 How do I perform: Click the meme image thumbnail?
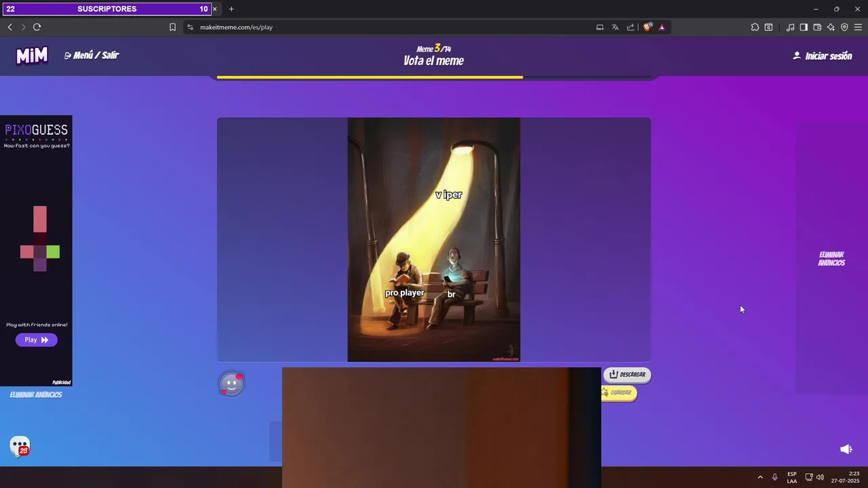[434, 240]
